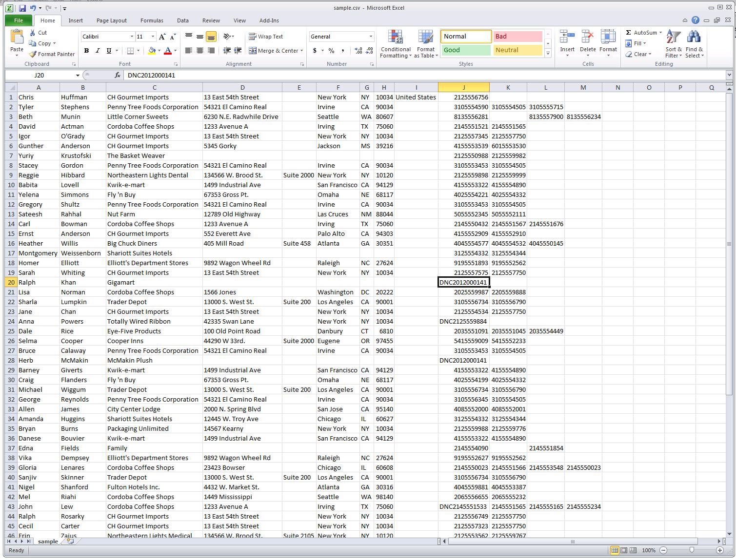Open the font size dropdown showing 11

153,37
